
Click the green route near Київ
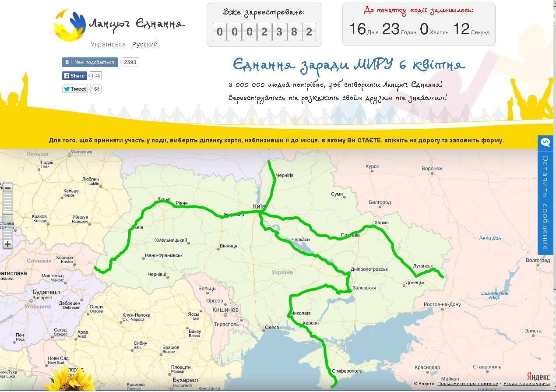click(261, 212)
